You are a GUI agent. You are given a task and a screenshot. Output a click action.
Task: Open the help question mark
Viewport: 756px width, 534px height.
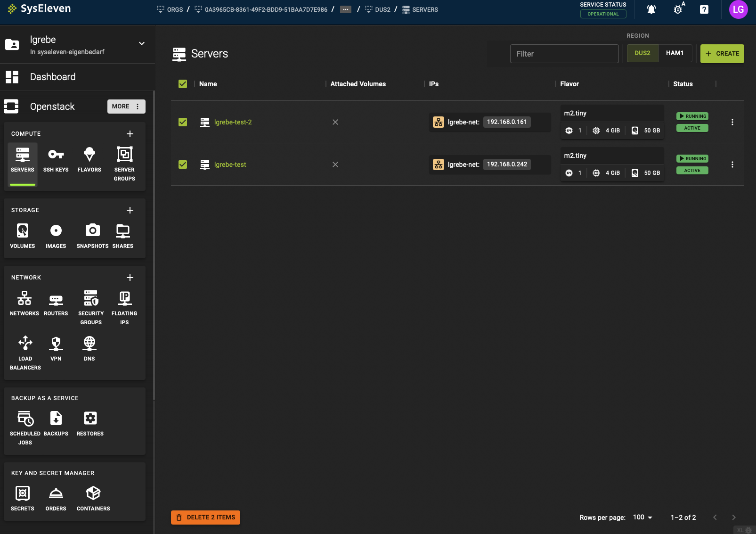tap(704, 9)
